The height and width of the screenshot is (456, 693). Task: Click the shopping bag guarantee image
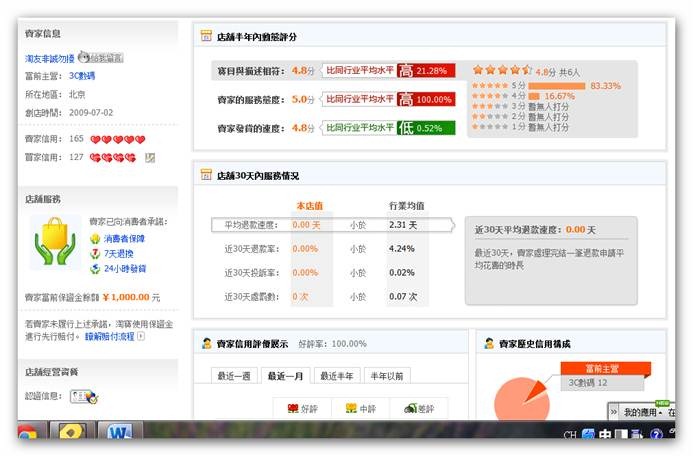(x=55, y=241)
